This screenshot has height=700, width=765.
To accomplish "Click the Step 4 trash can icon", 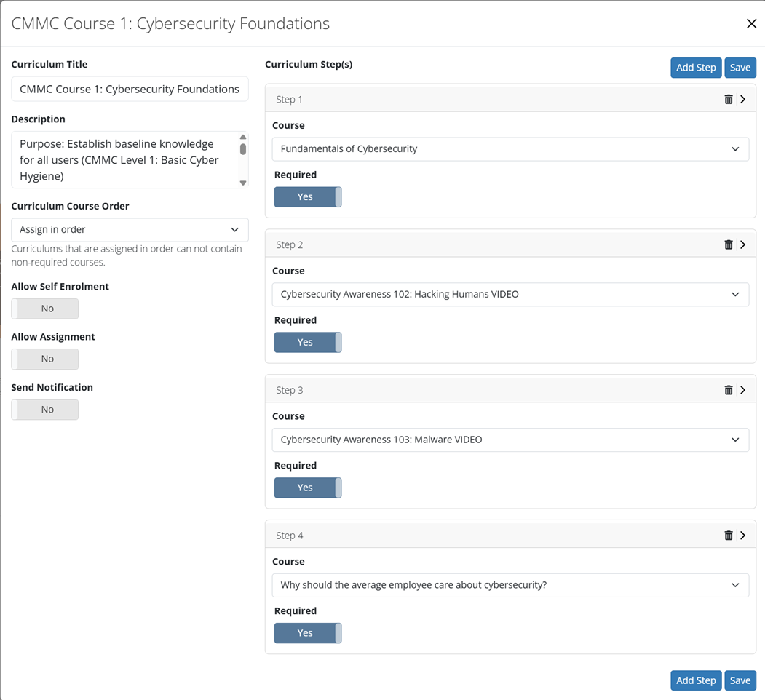I will tap(729, 536).
